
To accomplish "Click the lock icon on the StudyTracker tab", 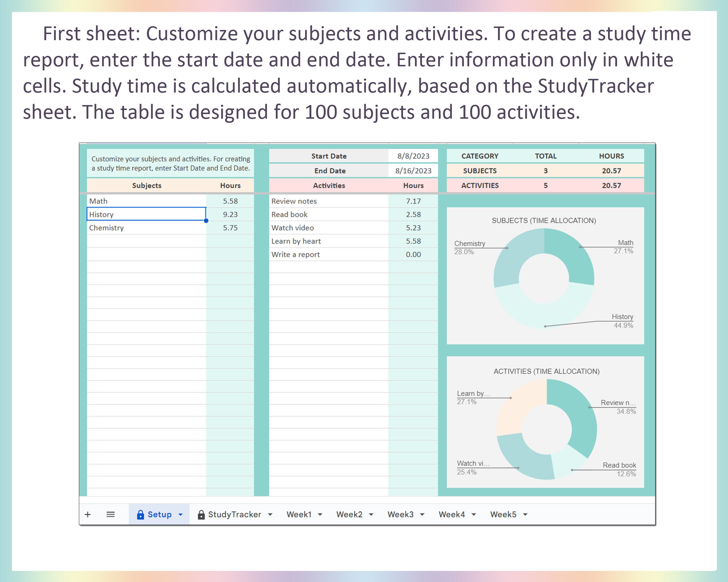I will [x=201, y=514].
